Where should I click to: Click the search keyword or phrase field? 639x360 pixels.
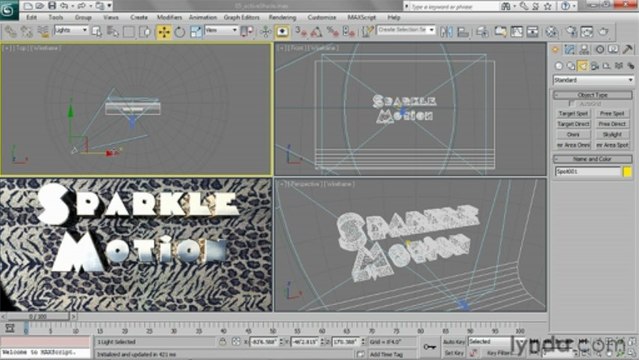pos(453,7)
